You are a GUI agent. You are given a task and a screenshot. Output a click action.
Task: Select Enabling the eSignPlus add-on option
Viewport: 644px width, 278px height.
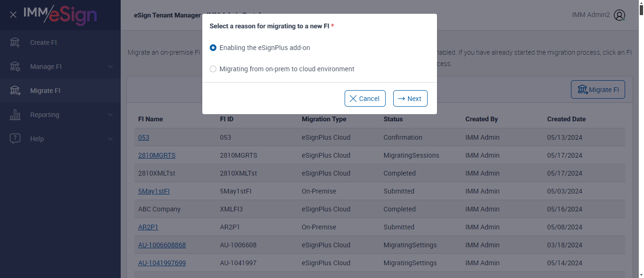coord(213,48)
